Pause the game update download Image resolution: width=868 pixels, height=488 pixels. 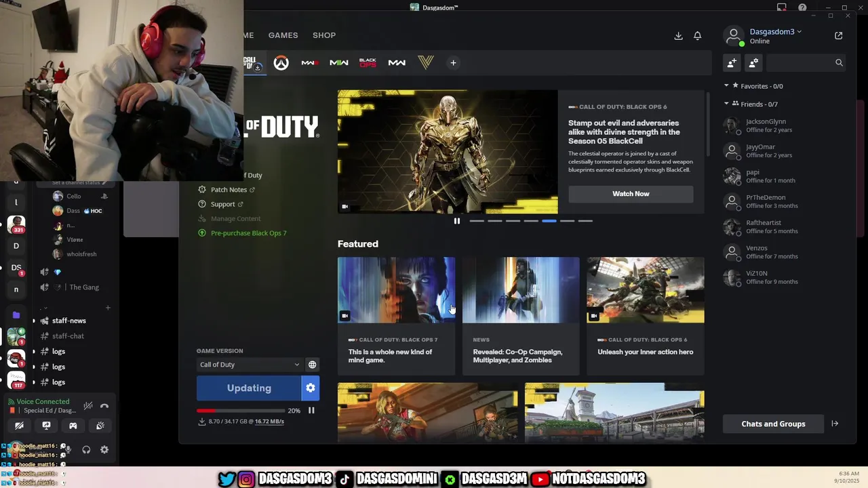pyautogui.click(x=311, y=410)
